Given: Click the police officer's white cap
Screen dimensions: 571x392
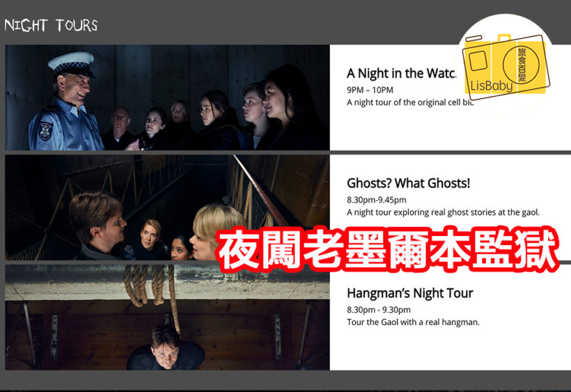Looking at the screenshot, I should [x=71, y=63].
